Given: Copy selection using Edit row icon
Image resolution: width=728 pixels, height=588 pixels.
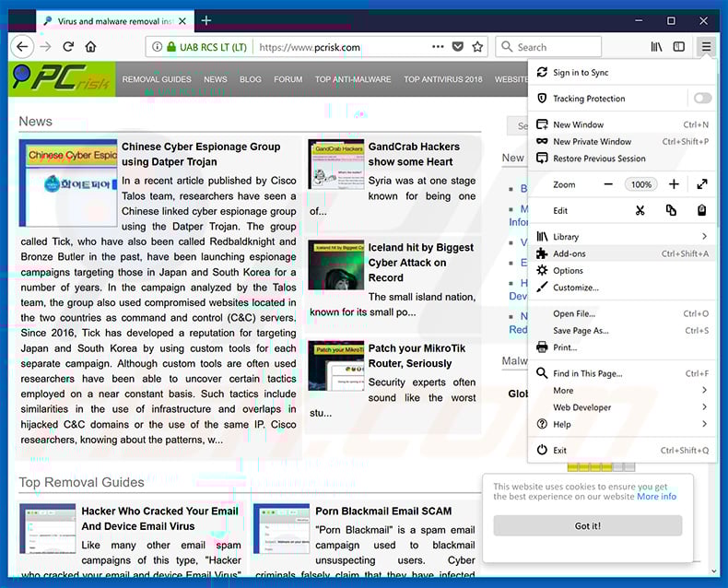Looking at the screenshot, I should (x=671, y=210).
